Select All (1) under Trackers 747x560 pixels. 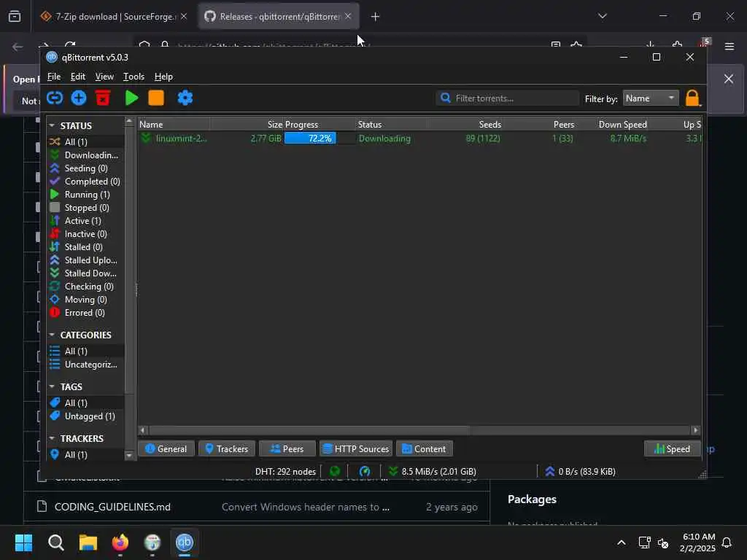(86, 455)
